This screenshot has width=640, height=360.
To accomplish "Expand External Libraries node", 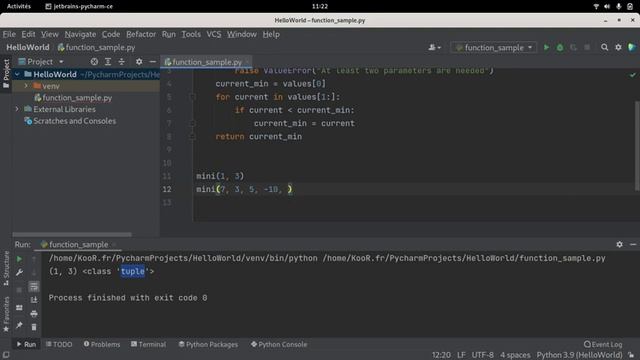I will [x=17, y=109].
